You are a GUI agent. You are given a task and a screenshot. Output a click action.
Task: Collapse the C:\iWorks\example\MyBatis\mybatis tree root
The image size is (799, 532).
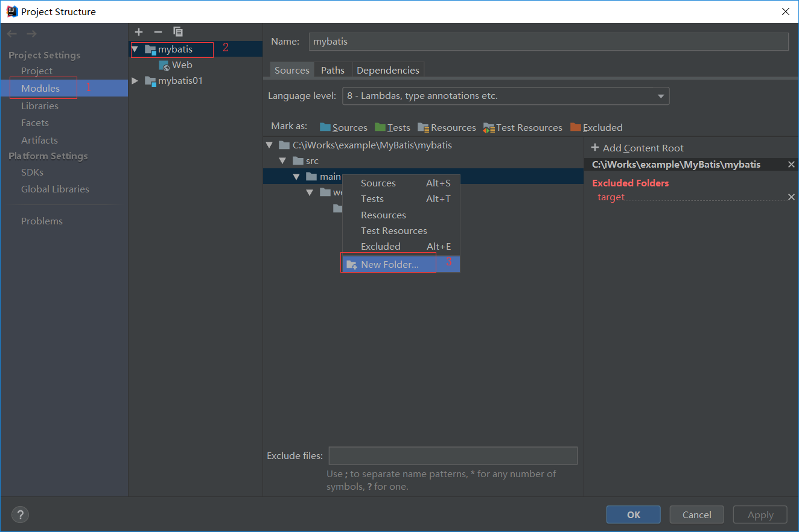(269, 145)
